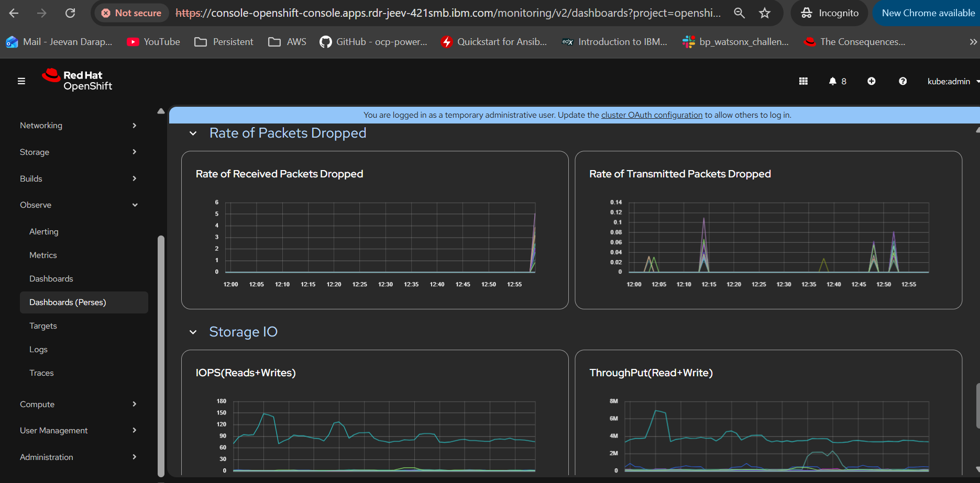Click the plus import icon in header
Screen dimensions: 980x483
click(x=871, y=81)
